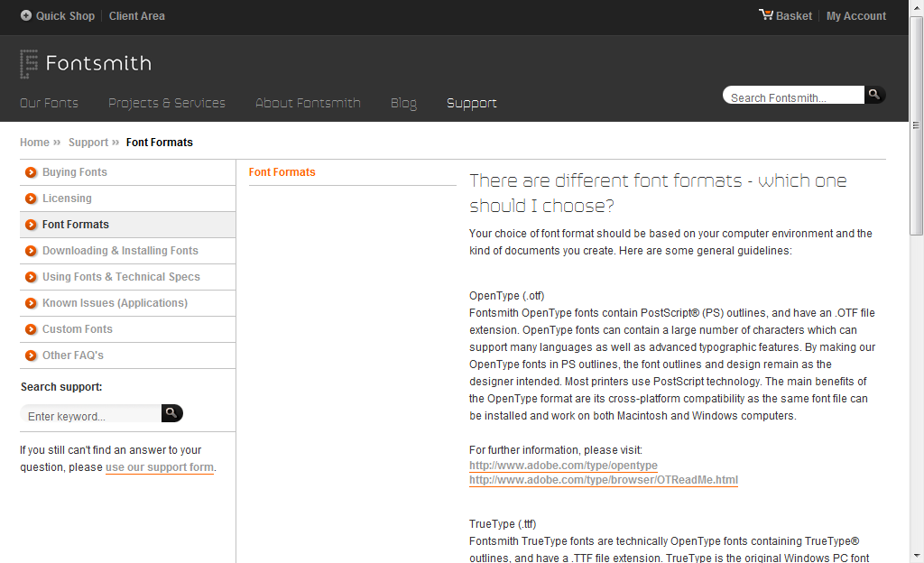Open Using Fonts & Technical Specs
Screen dimensions: 924x563
(x=121, y=276)
